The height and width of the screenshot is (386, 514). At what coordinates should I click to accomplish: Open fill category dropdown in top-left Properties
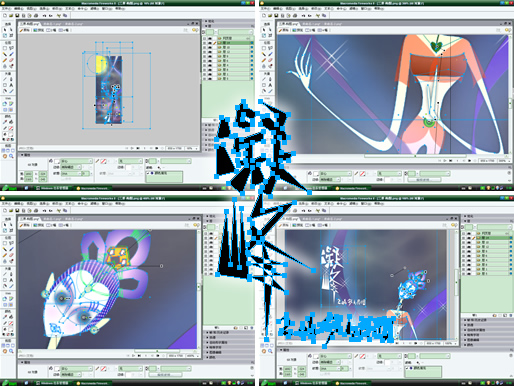pyautogui.click(x=76, y=161)
